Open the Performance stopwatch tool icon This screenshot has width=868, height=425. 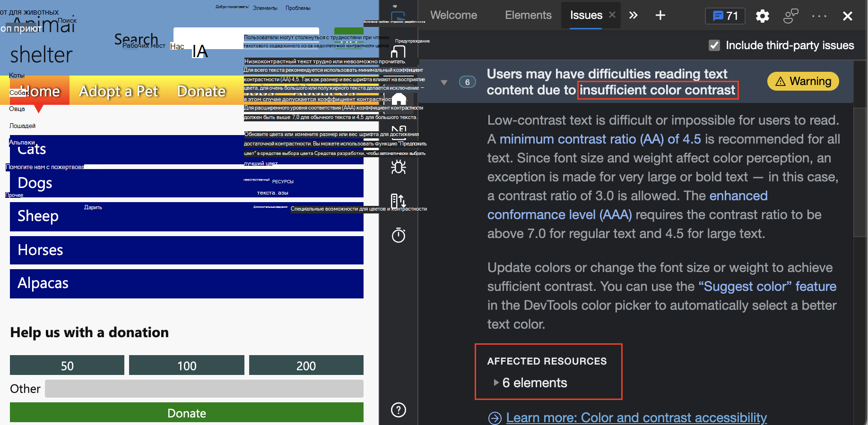pos(399,235)
